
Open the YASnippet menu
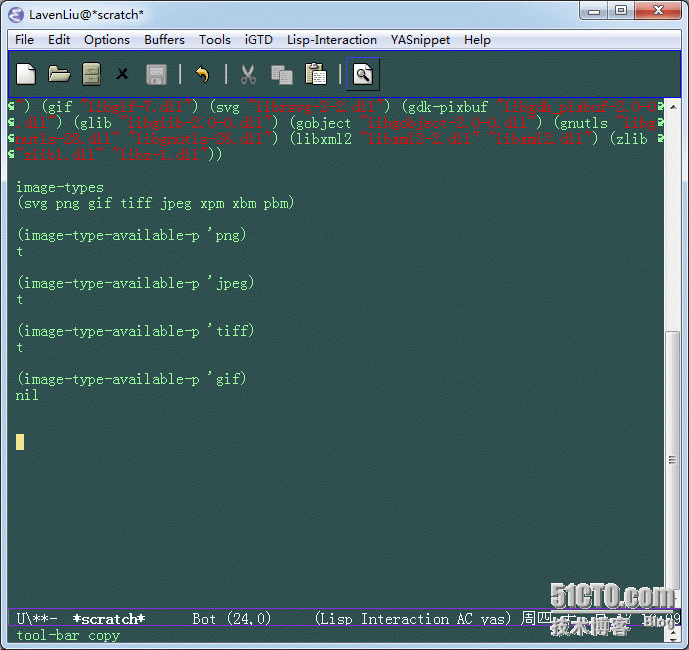pyautogui.click(x=420, y=40)
